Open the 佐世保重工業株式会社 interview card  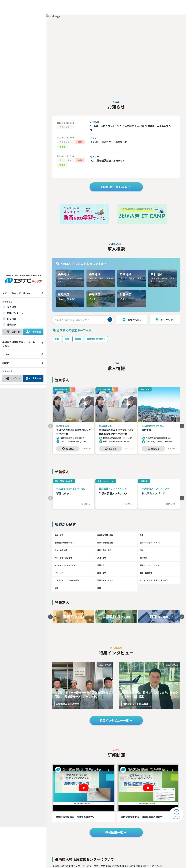tap(83, 685)
